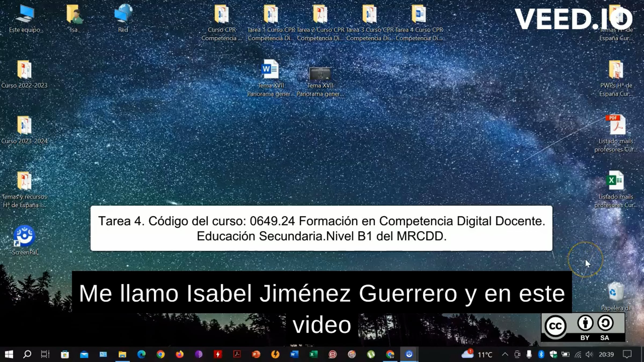Open the Listado mails Excel spreadsheet
This screenshot has height=362, width=644.
pyautogui.click(x=615, y=181)
